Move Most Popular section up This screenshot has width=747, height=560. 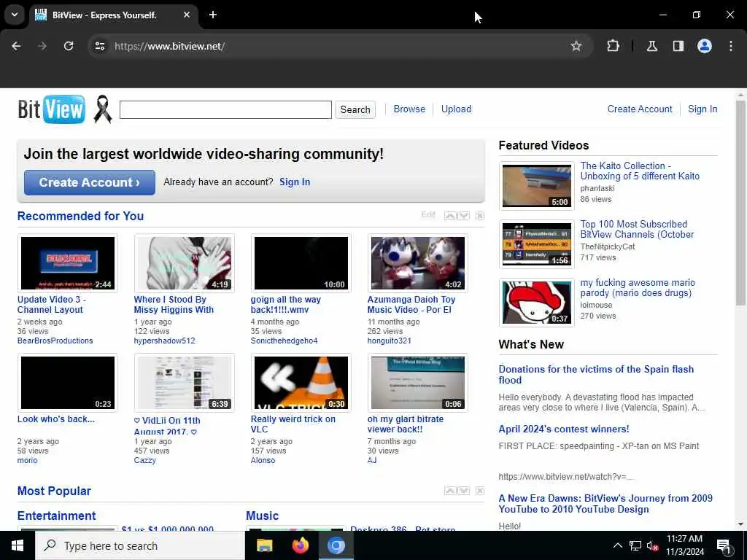tap(450, 491)
